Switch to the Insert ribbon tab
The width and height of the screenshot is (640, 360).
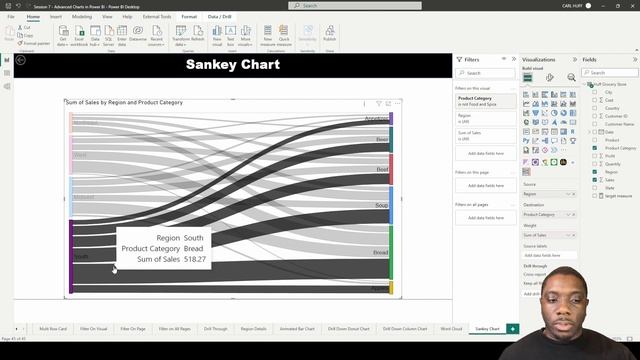(56, 17)
